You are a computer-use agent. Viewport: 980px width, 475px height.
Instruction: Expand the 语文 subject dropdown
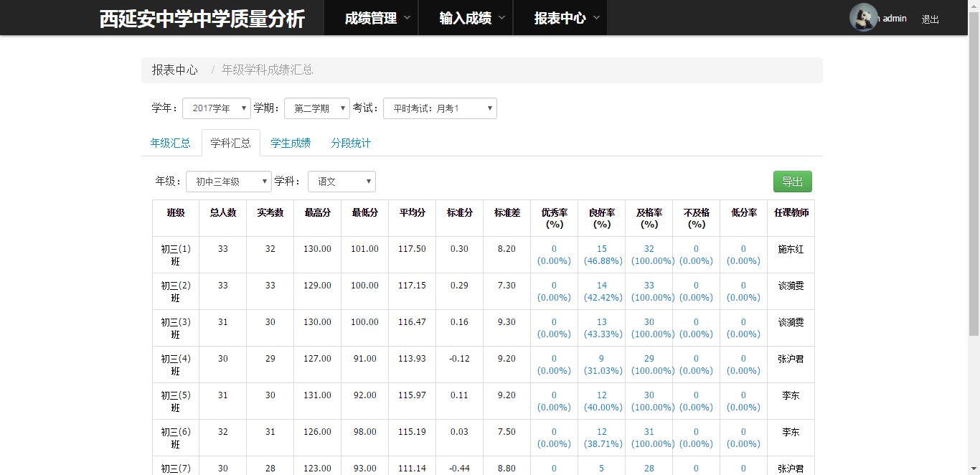pos(341,182)
